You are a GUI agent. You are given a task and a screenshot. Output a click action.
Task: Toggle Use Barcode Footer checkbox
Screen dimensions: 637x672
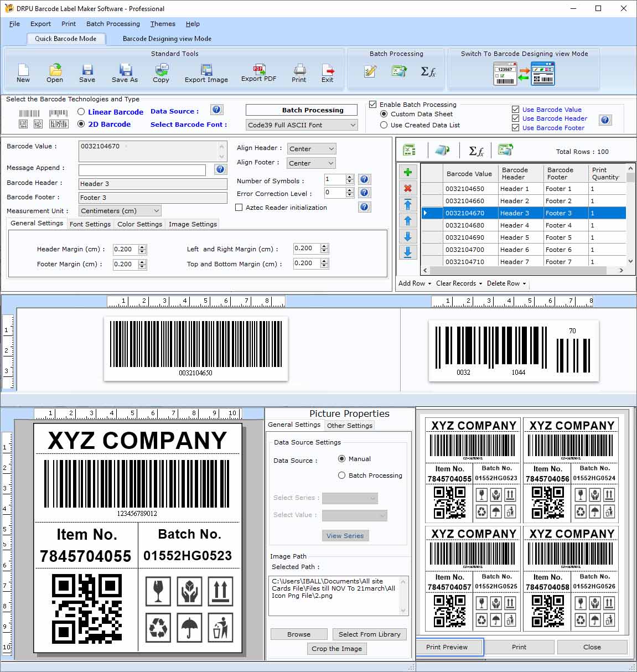point(516,128)
